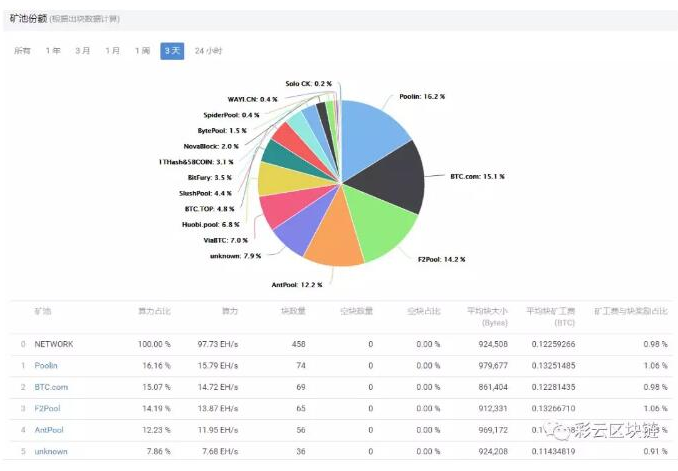Click the 'Huobi.pool: 6.8 %' chart label
678x471 pixels.
210,224
